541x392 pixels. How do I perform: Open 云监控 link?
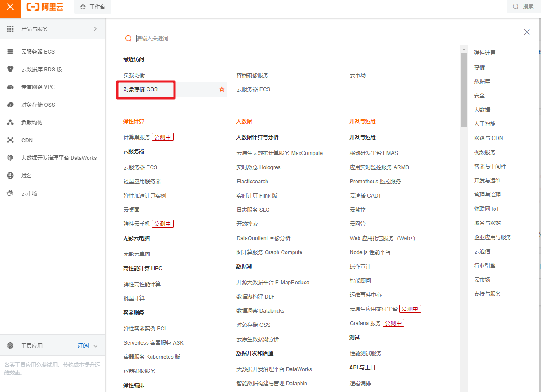click(x=358, y=210)
